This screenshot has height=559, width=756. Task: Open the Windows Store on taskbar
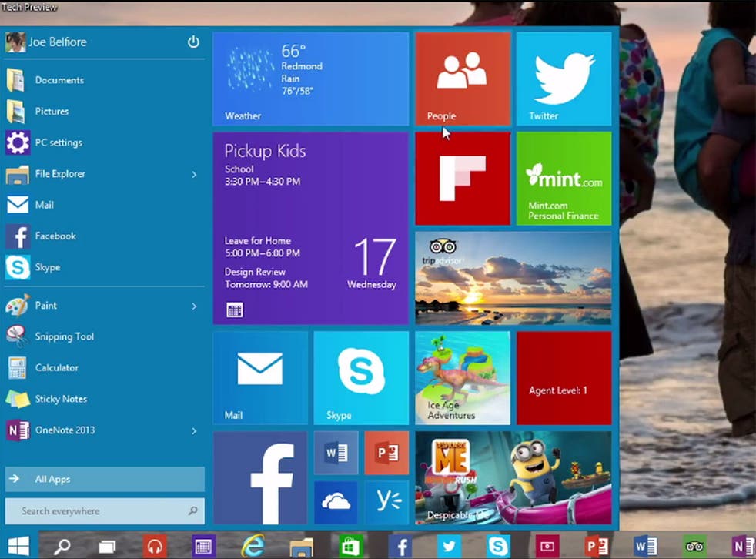[x=350, y=546]
